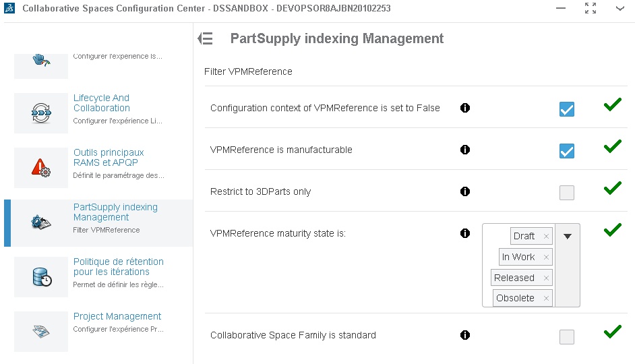Open Project Management link

pos(117,316)
